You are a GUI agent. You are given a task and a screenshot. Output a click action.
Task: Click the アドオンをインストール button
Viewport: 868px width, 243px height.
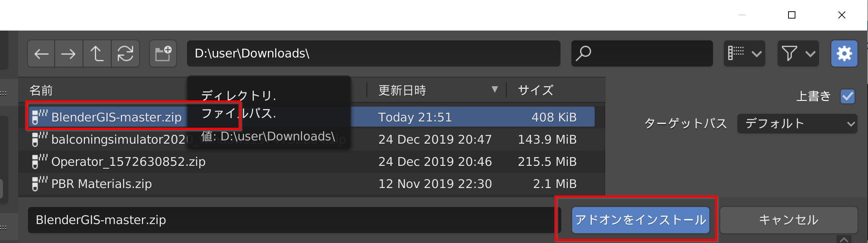tap(640, 220)
